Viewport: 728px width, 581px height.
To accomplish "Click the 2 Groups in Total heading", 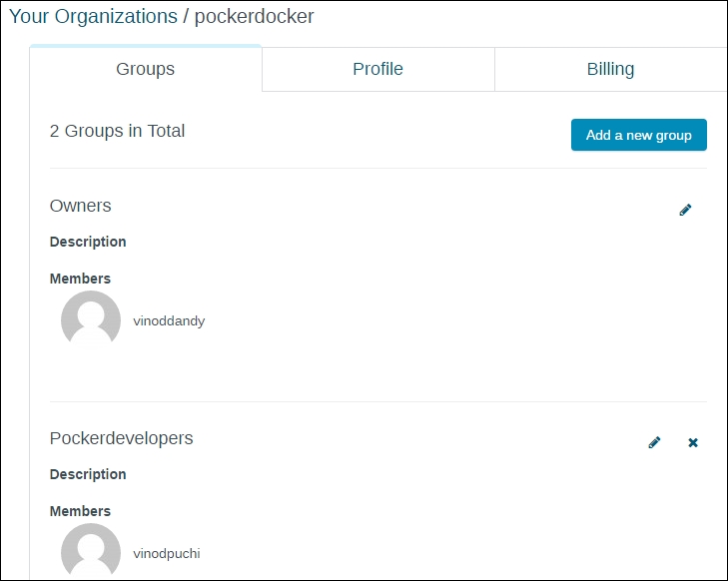I will 118,131.
